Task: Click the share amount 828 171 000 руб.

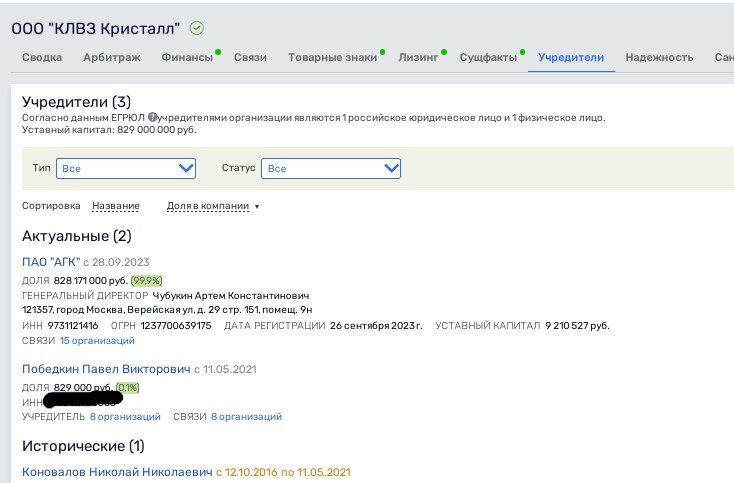Action: 91,280
